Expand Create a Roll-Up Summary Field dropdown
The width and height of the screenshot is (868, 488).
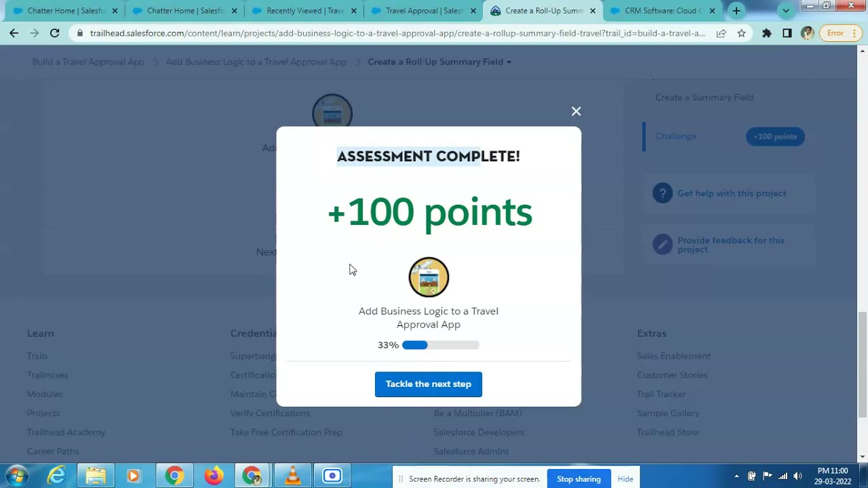tap(439, 62)
